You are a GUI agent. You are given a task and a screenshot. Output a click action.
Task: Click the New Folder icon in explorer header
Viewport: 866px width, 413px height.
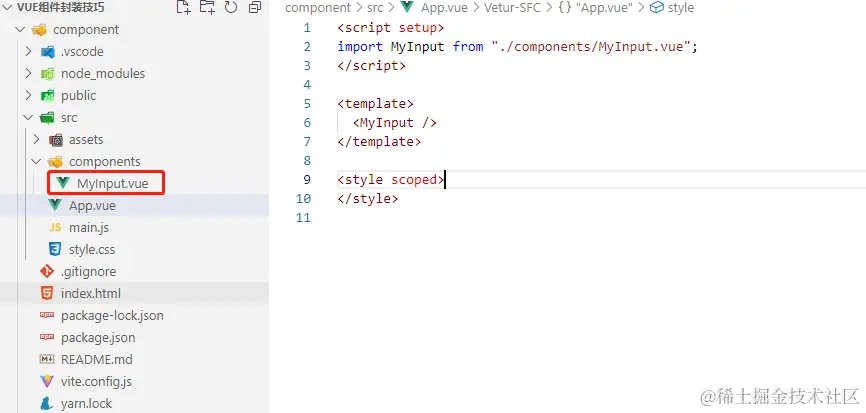point(207,7)
